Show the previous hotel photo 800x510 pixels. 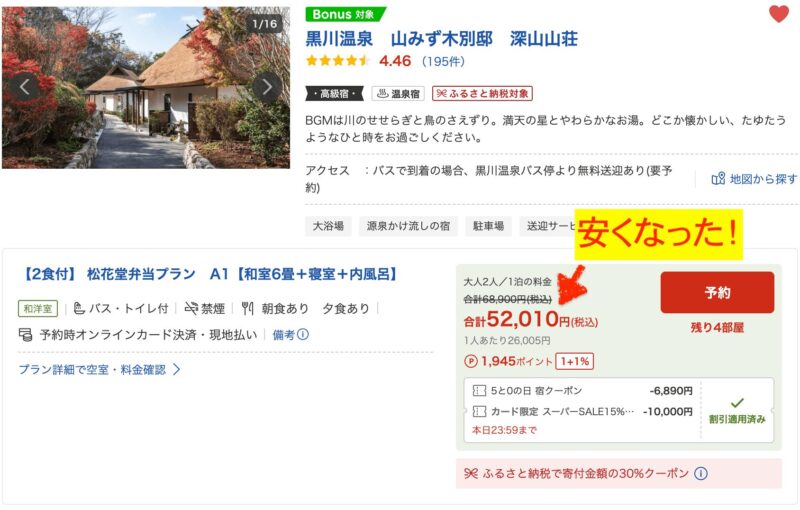24,87
